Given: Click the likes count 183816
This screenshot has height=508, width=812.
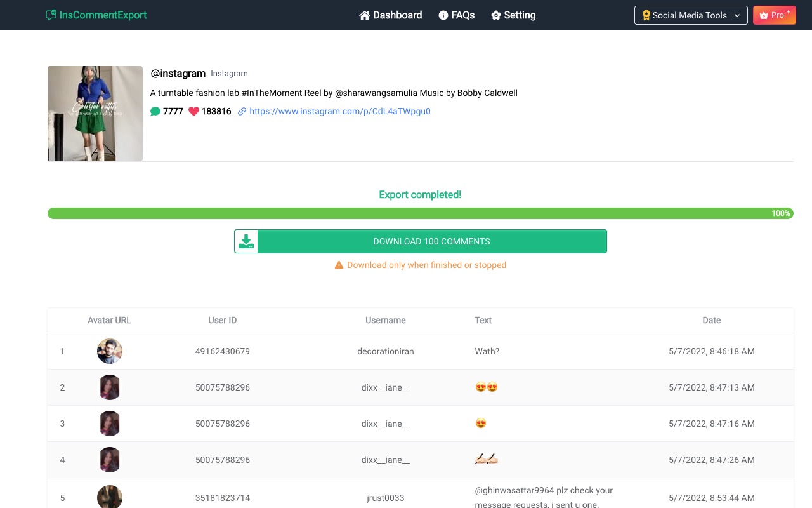Looking at the screenshot, I should [216, 112].
